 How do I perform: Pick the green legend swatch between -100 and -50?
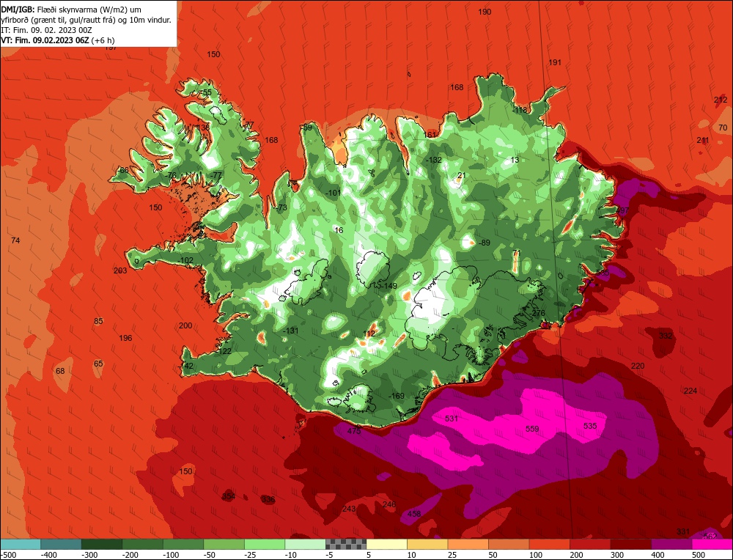pos(183,544)
